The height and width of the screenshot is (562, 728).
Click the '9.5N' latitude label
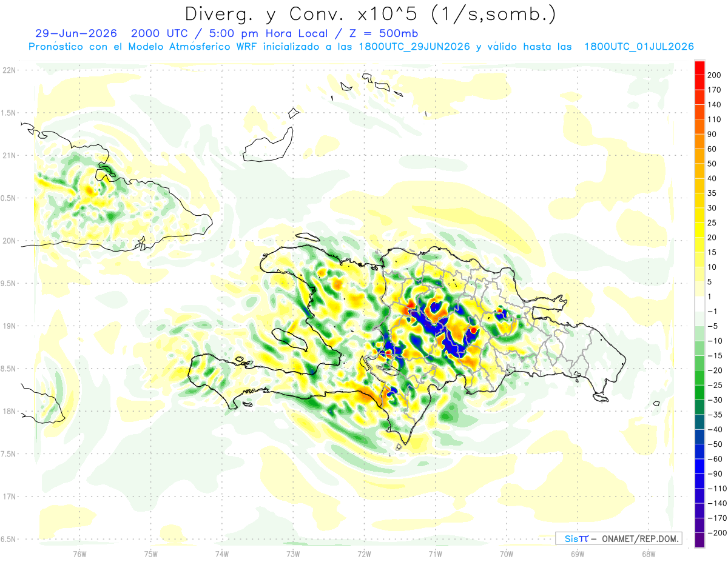[8, 283]
